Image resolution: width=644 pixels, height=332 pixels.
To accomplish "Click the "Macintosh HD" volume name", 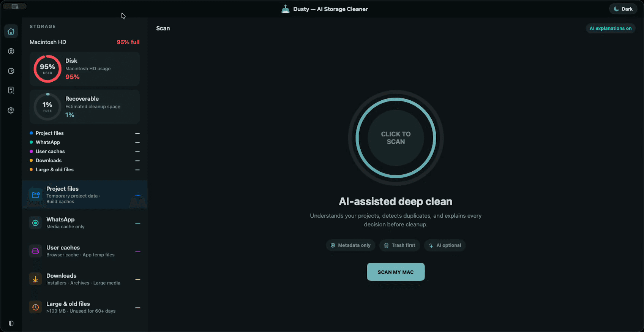I will pyautogui.click(x=48, y=42).
